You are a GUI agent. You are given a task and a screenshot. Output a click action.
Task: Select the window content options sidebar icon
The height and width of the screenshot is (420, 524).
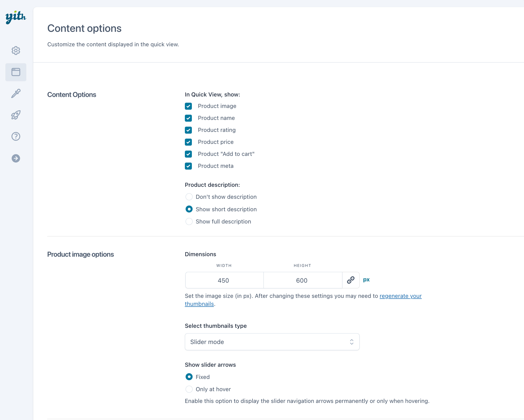[16, 72]
